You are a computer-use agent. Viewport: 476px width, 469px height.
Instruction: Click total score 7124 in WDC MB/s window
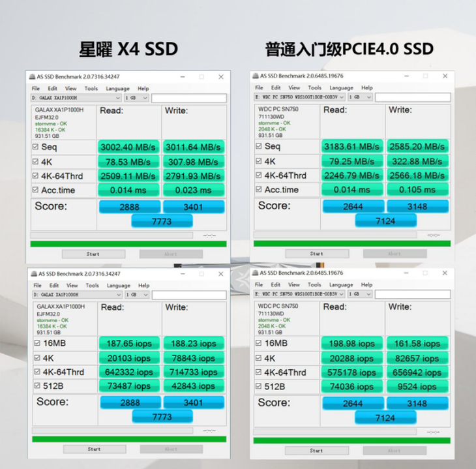(x=385, y=220)
